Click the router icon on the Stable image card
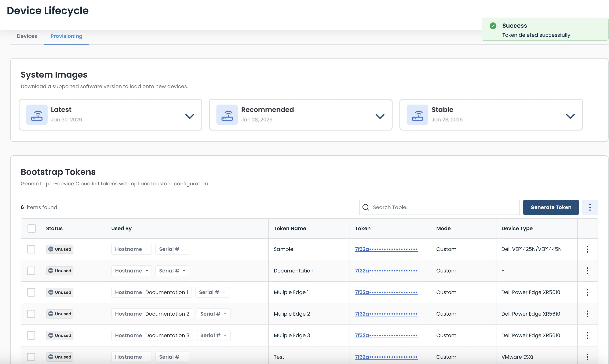This screenshot has width=609, height=364. pos(417,115)
